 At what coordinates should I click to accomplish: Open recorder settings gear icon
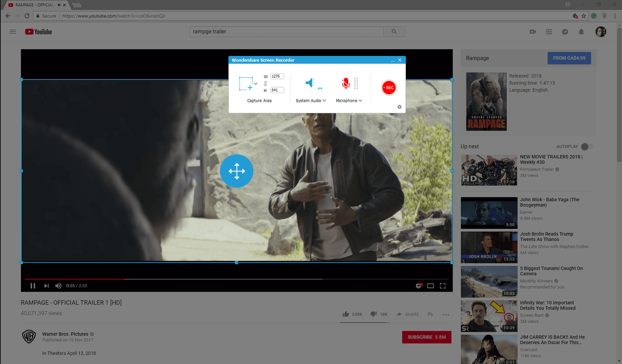399,107
